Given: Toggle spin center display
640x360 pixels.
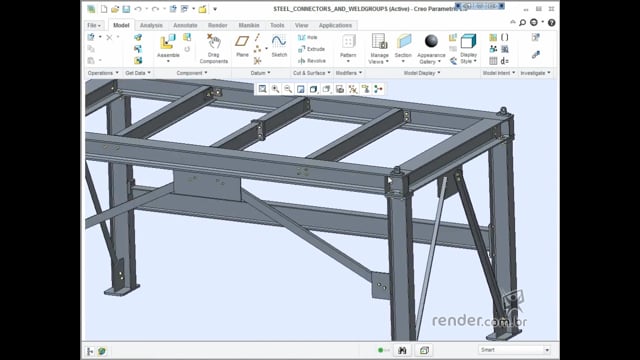Looking at the screenshot, I should click(x=378, y=89).
